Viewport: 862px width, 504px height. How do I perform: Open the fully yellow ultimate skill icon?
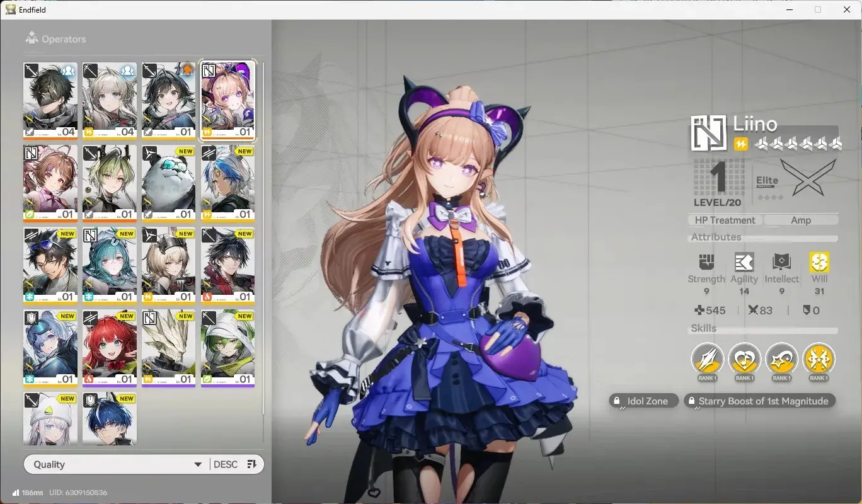click(x=819, y=359)
